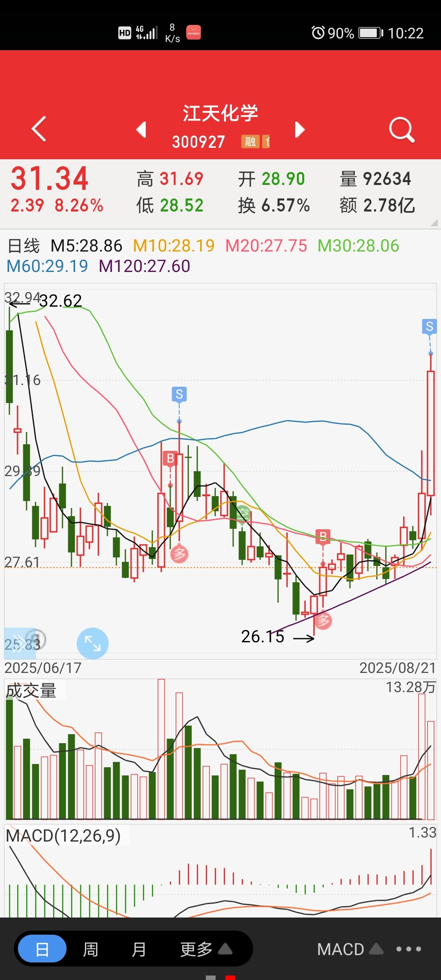
Task: Tap the 4G signal strength icon
Action: tap(147, 33)
